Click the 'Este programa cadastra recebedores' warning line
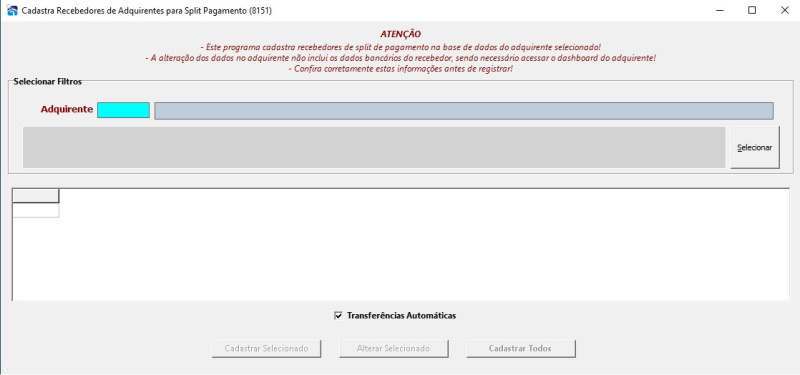 point(401,46)
